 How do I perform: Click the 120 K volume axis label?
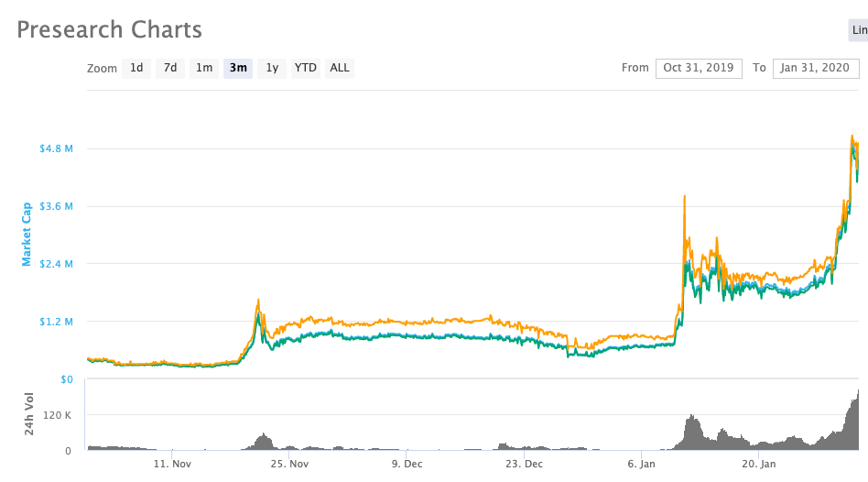pyautogui.click(x=57, y=415)
